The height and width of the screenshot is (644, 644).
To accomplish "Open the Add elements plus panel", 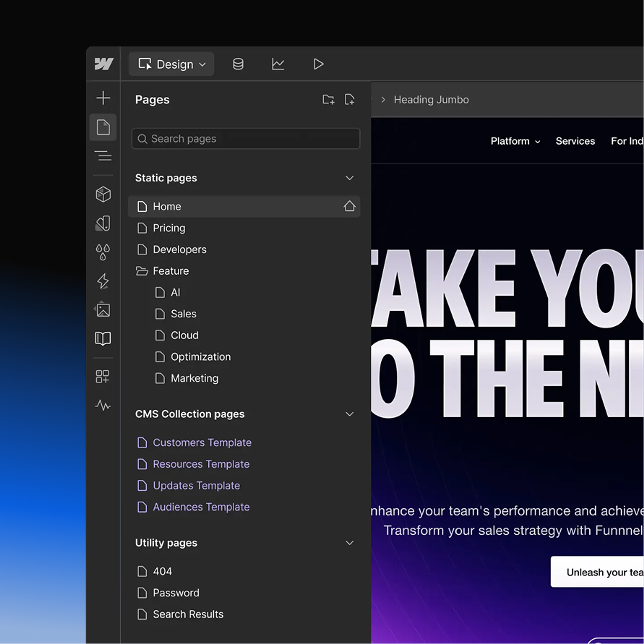I will tap(103, 98).
